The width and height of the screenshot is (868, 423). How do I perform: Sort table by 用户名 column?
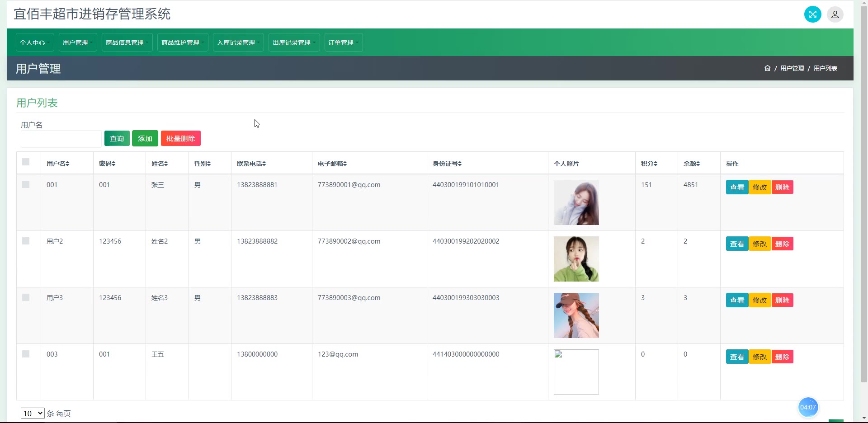coord(58,164)
